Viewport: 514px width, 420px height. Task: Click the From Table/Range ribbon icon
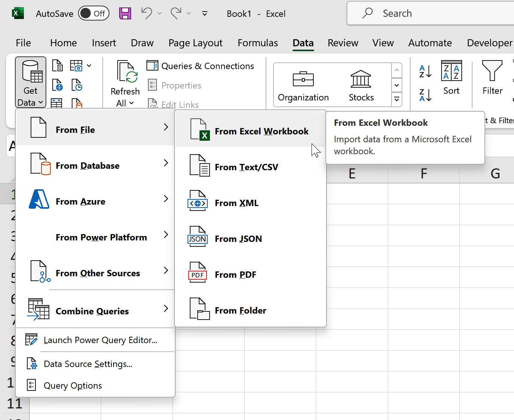click(56, 103)
